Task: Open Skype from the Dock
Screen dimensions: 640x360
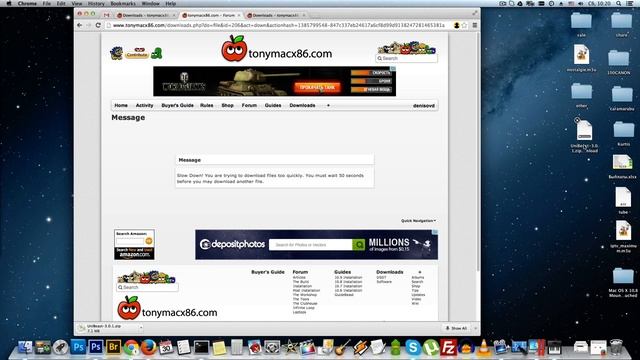Action: tap(413, 347)
